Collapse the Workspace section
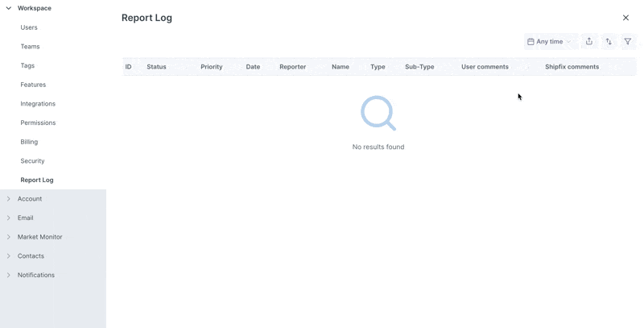Screen dimensions: 644x328 (x=9, y=8)
